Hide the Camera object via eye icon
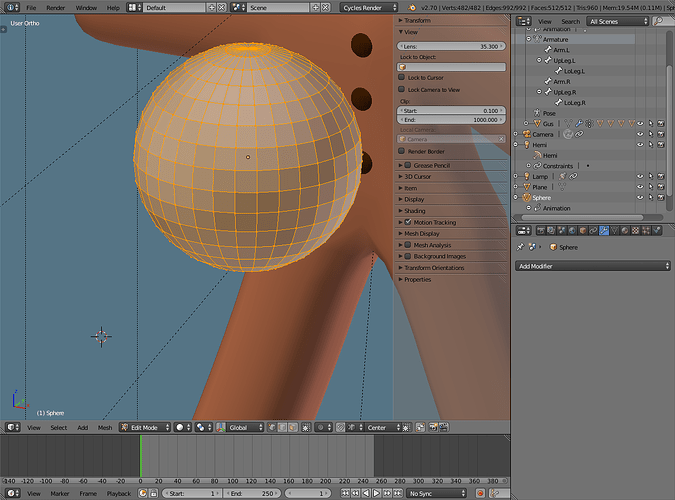Viewport: 675px width, 500px height. (x=640, y=134)
